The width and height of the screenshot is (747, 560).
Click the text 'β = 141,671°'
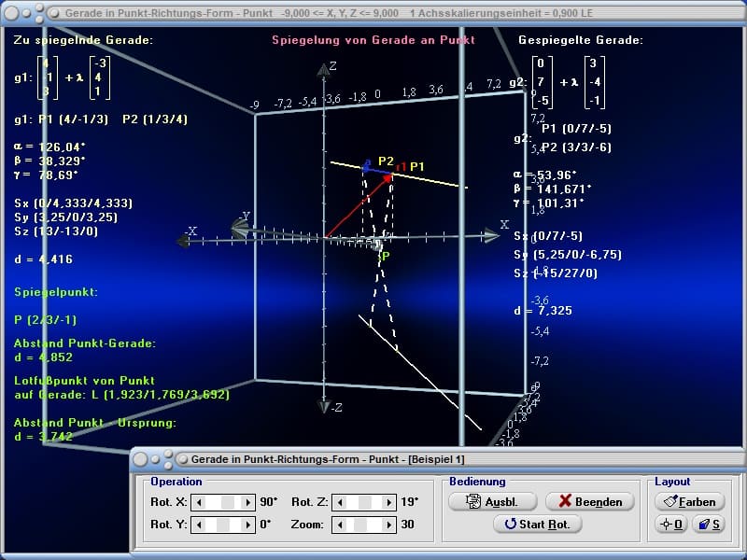[553, 189]
